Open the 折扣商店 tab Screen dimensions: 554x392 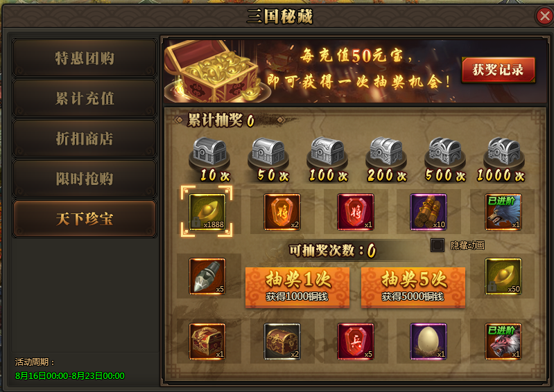click(x=85, y=139)
